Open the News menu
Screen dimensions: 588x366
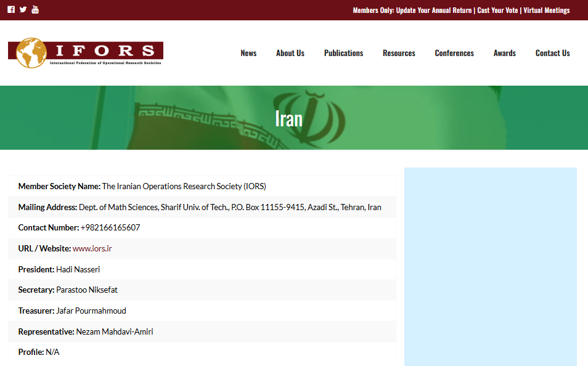pos(248,53)
